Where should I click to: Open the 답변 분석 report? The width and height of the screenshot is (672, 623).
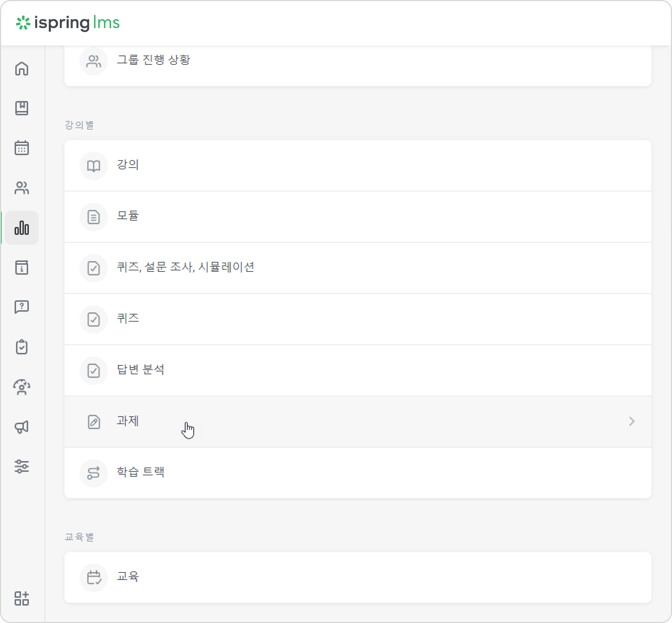358,371
